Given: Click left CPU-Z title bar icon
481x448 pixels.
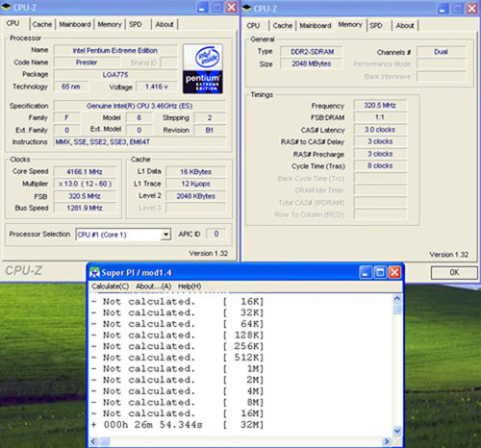Looking at the screenshot, I should coord(6,7).
